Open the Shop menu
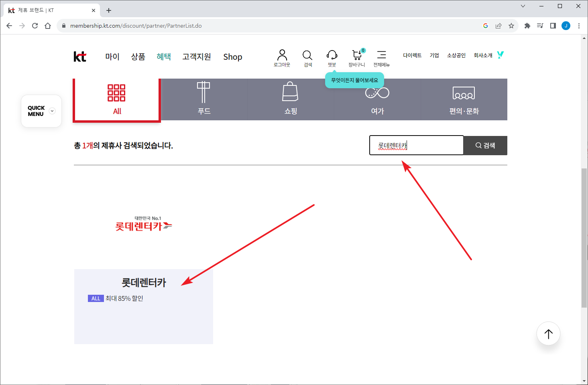Screen dimensions: 588x385 [233, 57]
